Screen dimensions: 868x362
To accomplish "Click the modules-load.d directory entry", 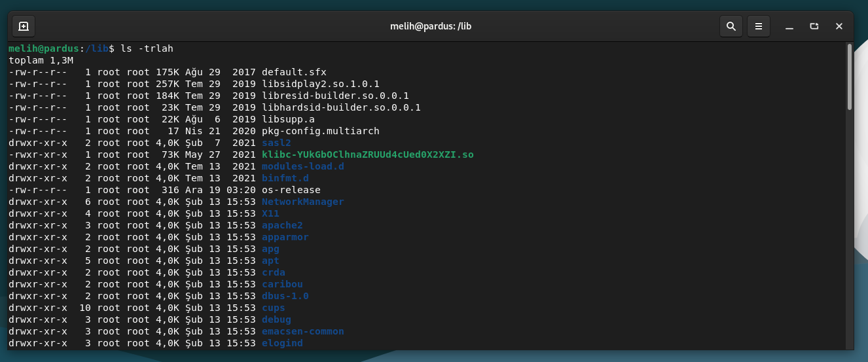I will (x=302, y=166).
